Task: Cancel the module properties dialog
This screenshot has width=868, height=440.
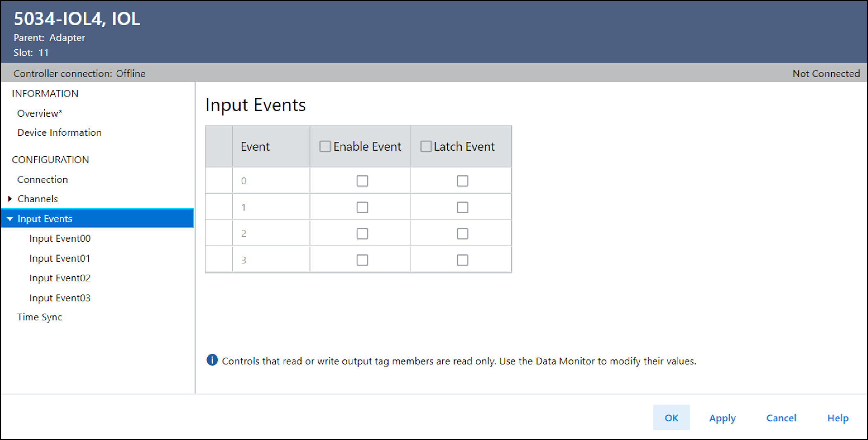Action: tap(781, 418)
